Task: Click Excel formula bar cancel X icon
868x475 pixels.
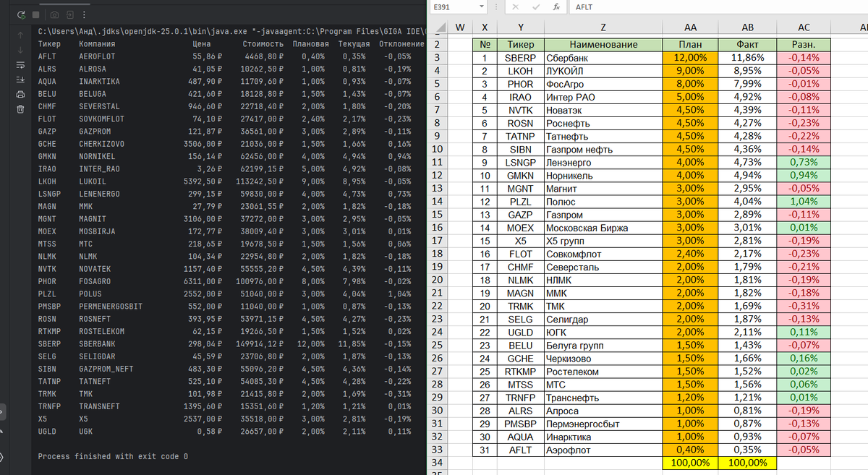Action: [515, 7]
